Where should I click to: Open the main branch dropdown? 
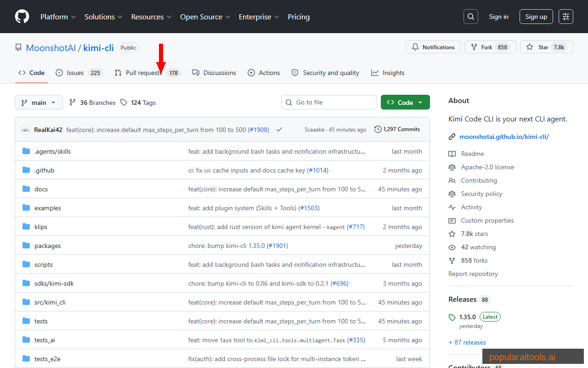click(x=39, y=102)
